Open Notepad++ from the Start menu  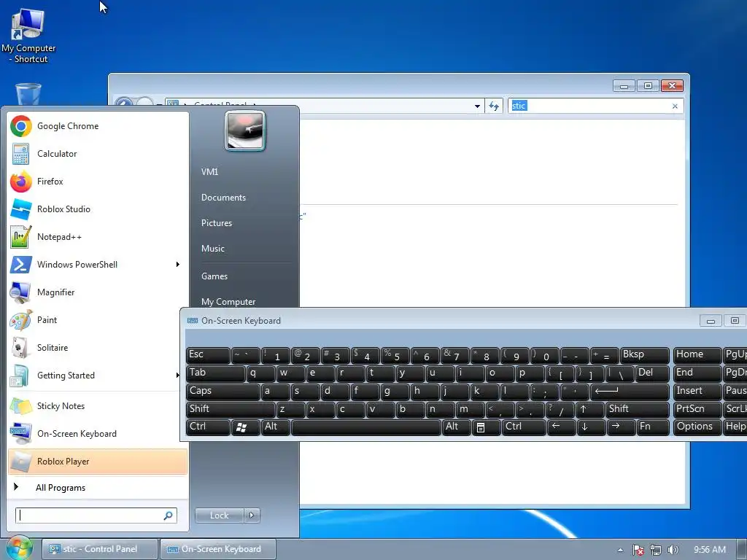pyautogui.click(x=98, y=237)
